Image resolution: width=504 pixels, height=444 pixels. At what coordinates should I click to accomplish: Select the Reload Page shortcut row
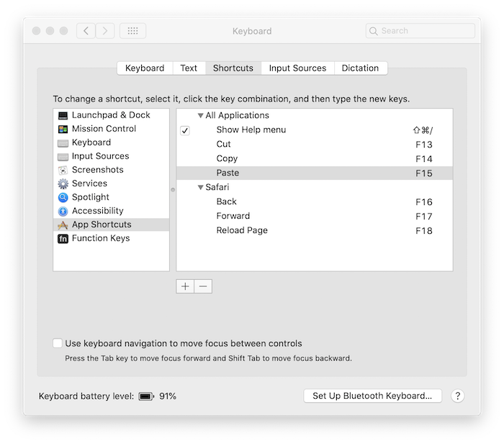pos(315,230)
